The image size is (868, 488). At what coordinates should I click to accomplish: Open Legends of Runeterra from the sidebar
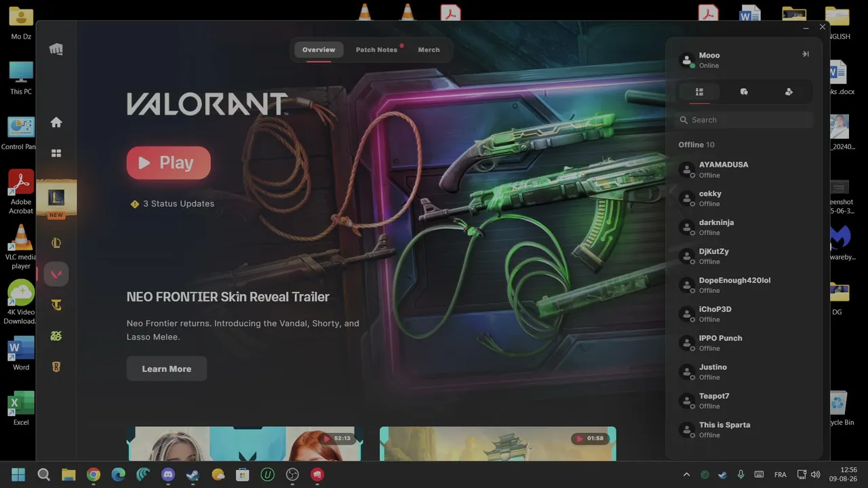56,367
